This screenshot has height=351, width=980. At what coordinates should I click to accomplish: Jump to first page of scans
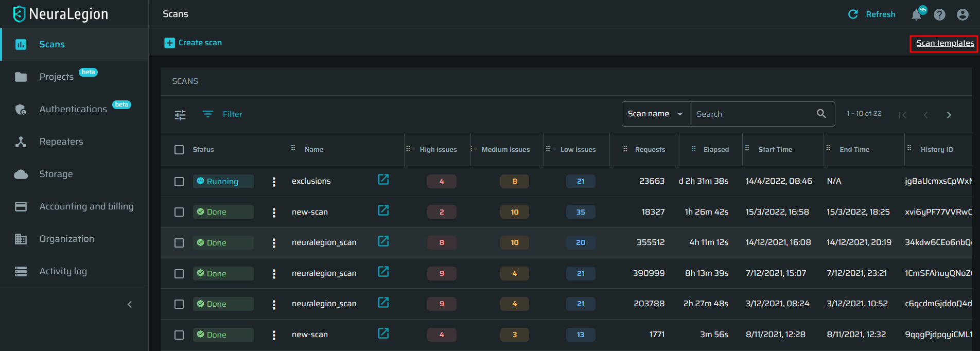[902, 115]
